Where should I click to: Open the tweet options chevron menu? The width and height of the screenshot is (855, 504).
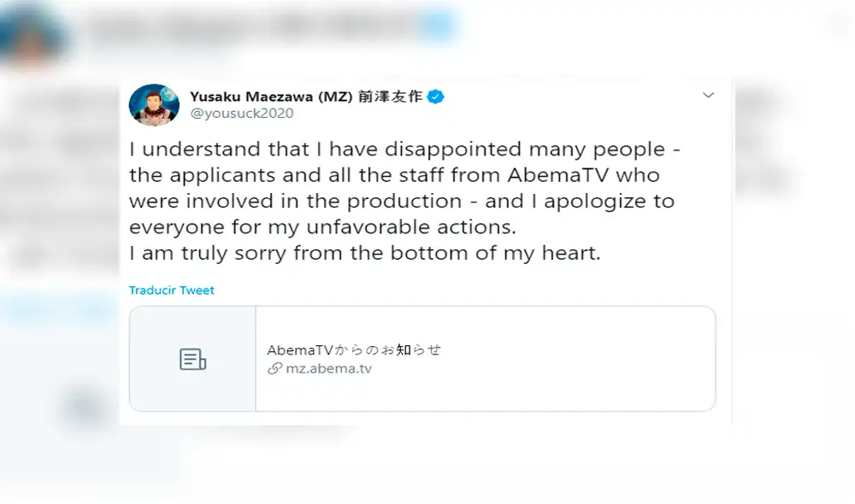click(x=708, y=96)
